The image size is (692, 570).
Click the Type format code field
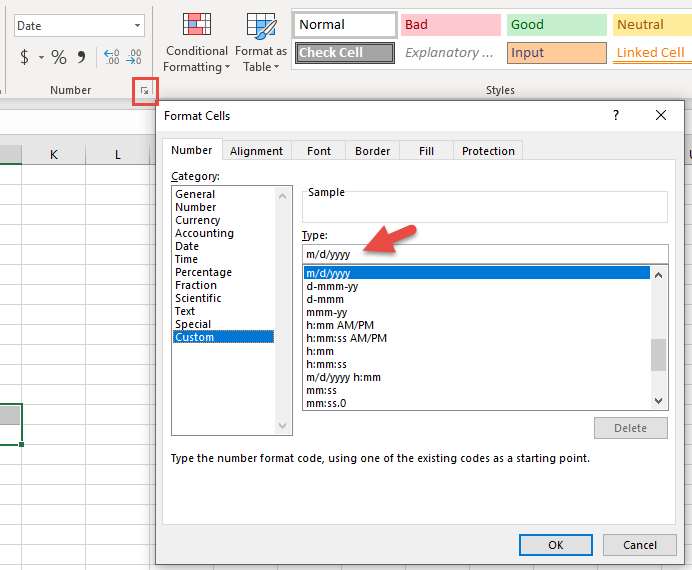coord(484,254)
